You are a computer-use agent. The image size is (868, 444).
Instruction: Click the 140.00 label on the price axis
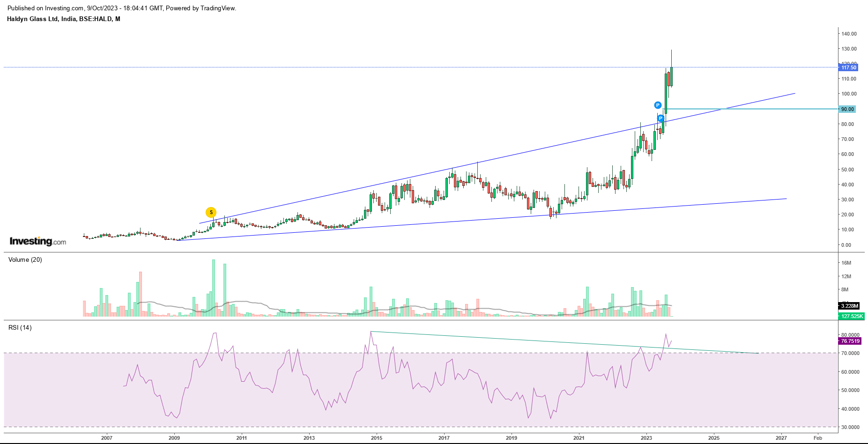[x=849, y=34]
